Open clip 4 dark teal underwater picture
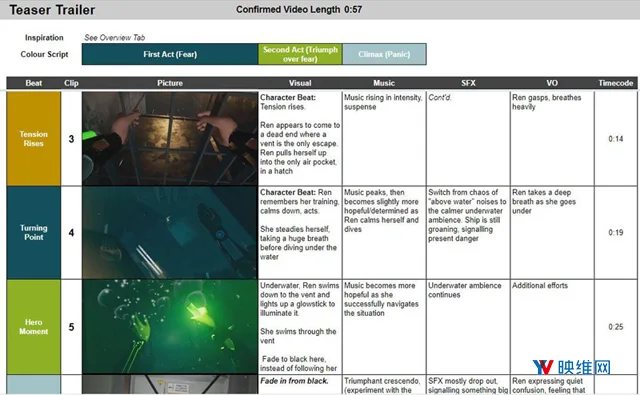Screen dimensions: 640x395 170,233
